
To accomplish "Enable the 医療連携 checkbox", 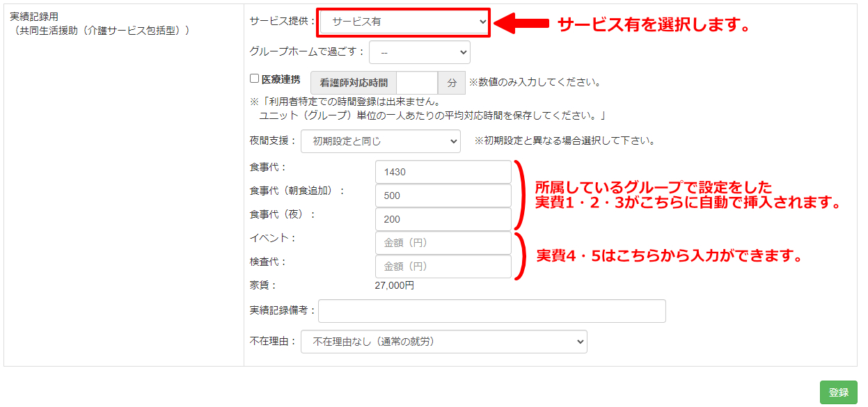I will (x=255, y=79).
